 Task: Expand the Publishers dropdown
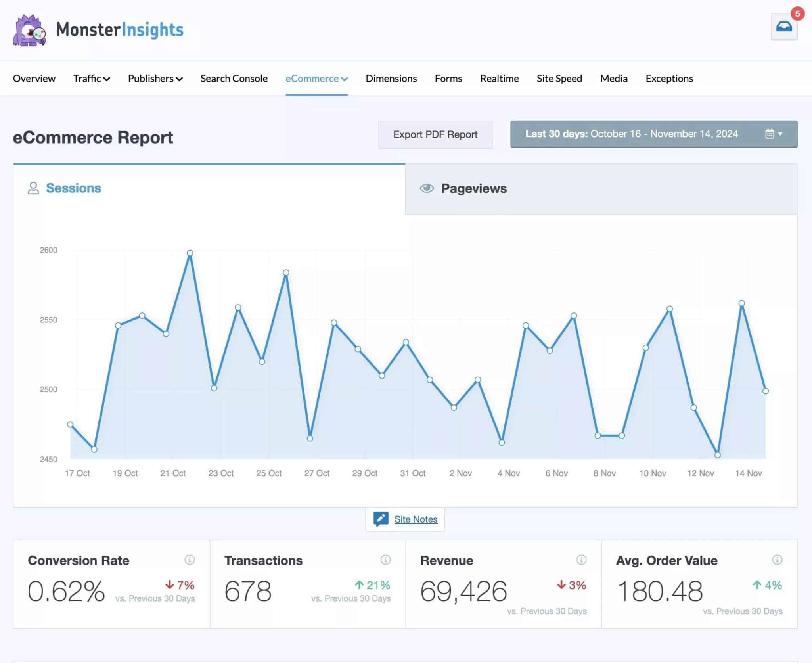tap(155, 78)
